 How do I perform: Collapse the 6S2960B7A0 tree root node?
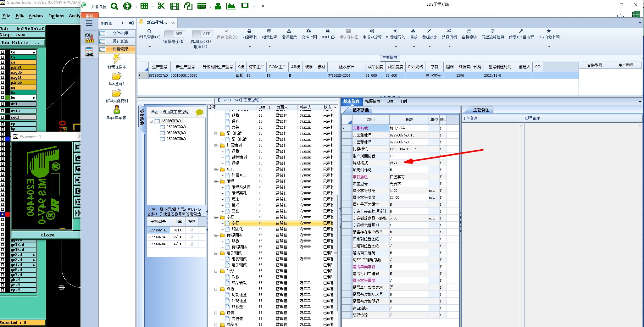[x=151, y=121]
